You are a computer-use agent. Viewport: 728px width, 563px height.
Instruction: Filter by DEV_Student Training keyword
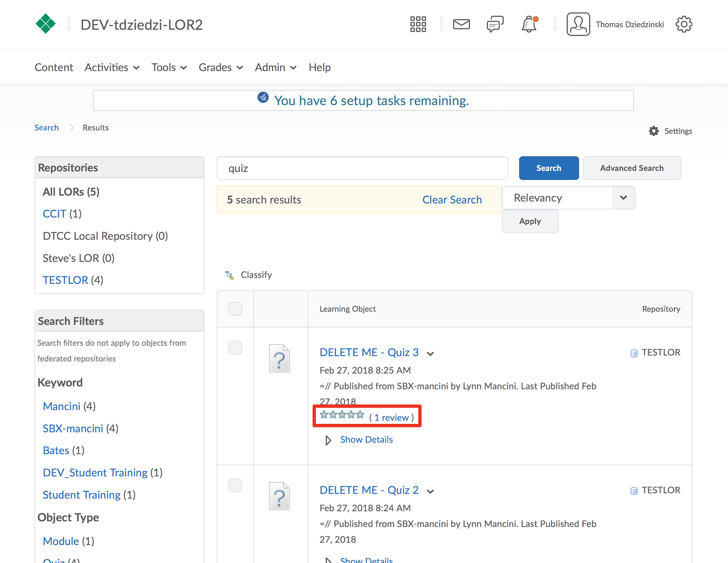(95, 473)
